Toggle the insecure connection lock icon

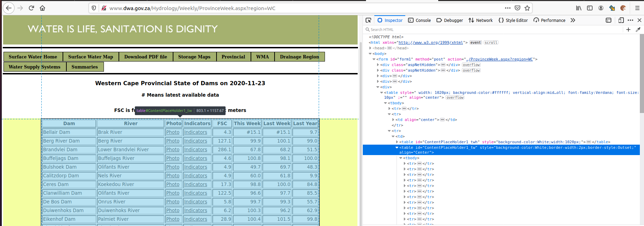point(104,8)
